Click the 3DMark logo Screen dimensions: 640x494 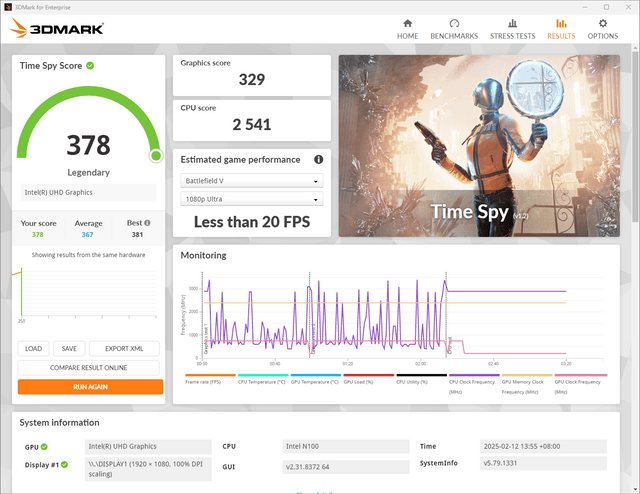point(56,29)
